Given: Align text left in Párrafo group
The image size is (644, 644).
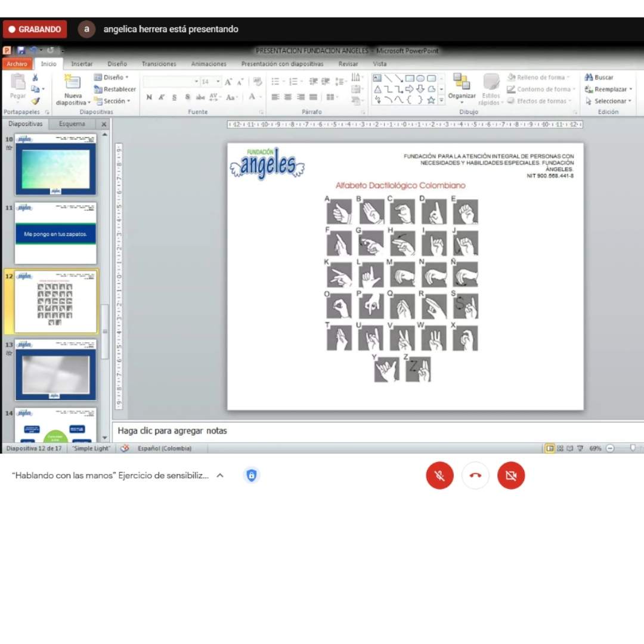Looking at the screenshot, I should point(275,97).
